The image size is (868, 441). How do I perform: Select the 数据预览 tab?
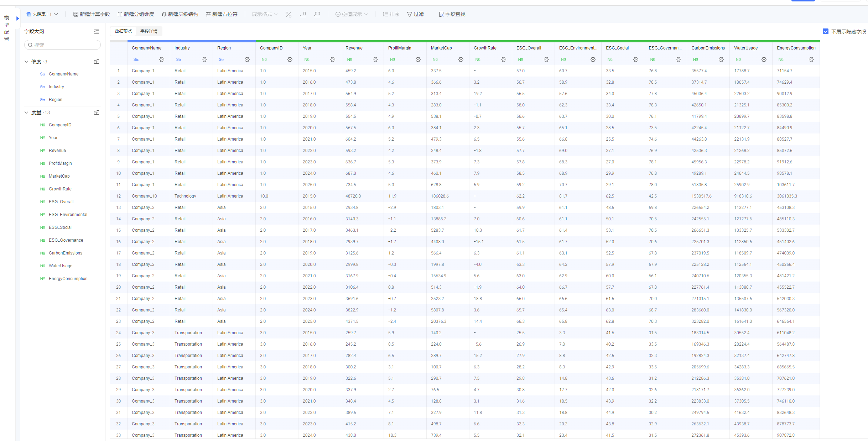click(123, 31)
